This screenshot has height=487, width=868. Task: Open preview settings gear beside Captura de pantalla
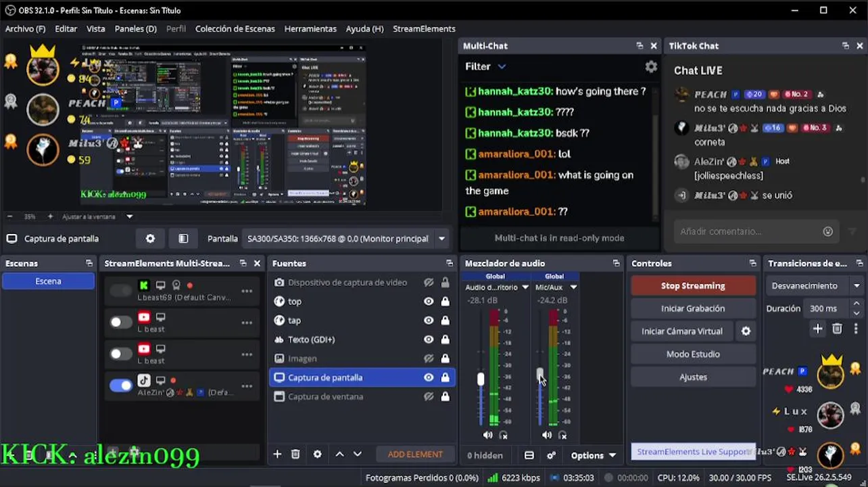coord(150,239)
